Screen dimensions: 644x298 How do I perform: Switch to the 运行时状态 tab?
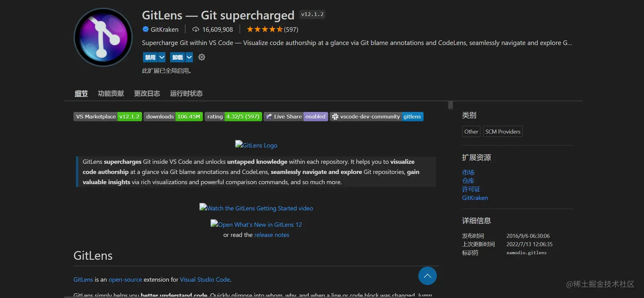[186, 93]
